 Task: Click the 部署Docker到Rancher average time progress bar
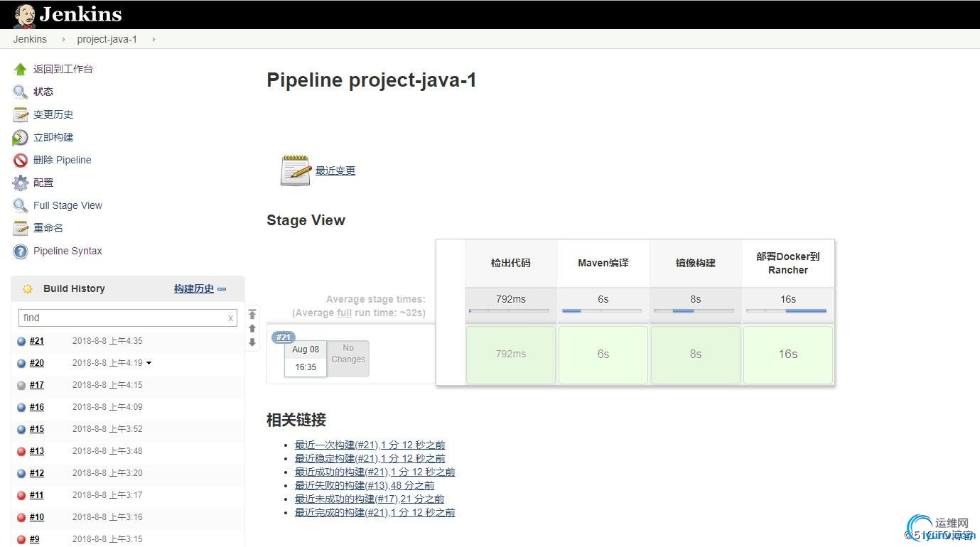[x=787, y=310]
